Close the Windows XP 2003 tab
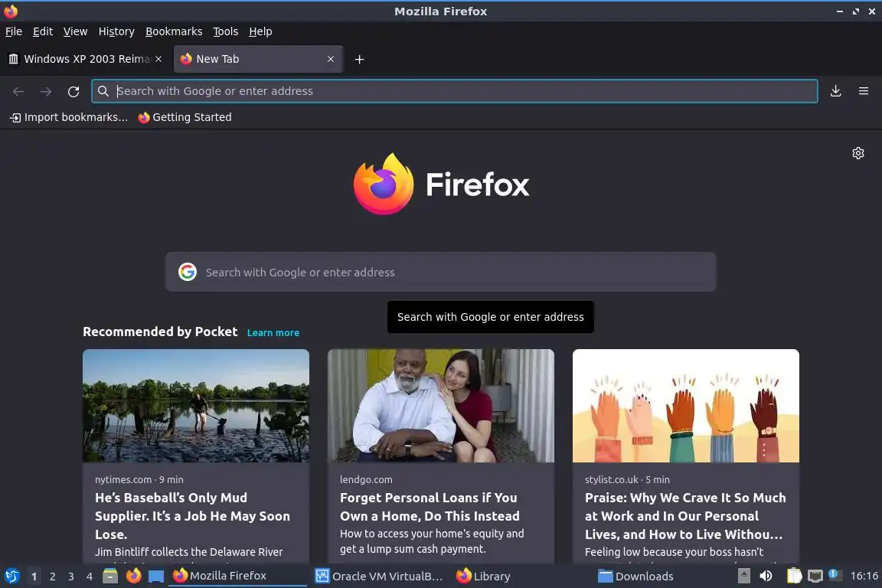 click(158, 59)
